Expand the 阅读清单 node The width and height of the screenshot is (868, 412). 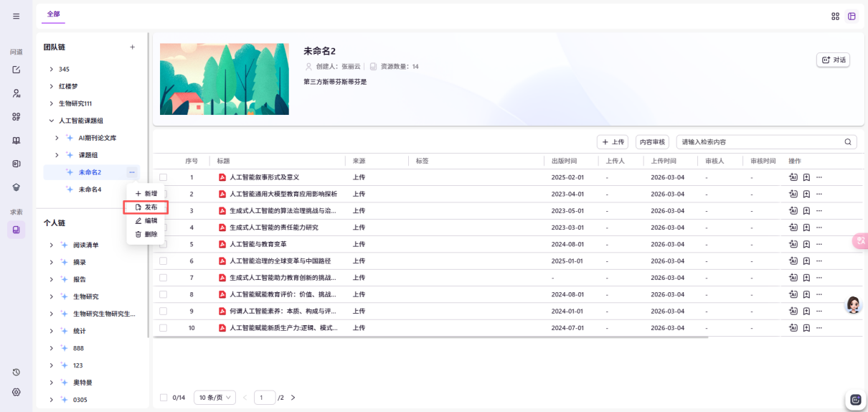pyautogui.click(x=51, y=245)
